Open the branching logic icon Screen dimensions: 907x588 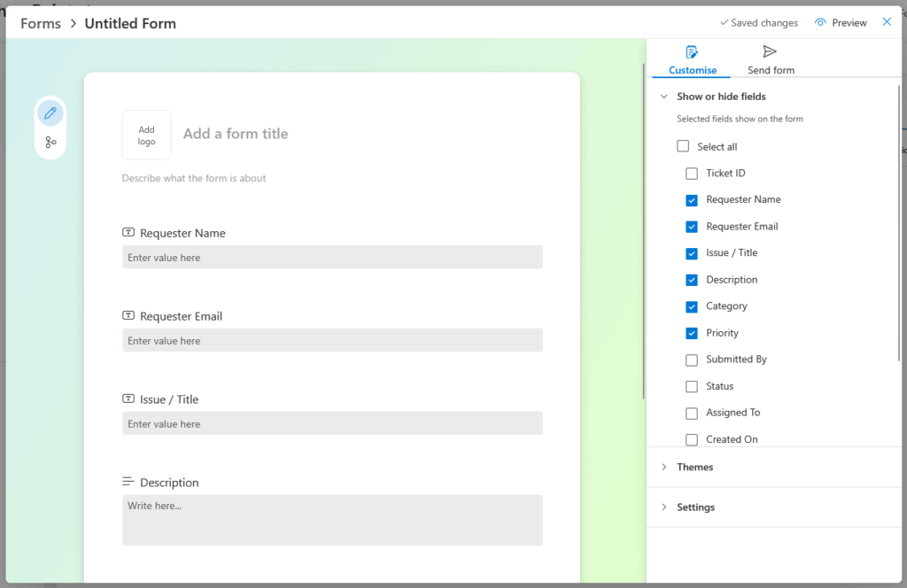(50, 142)
